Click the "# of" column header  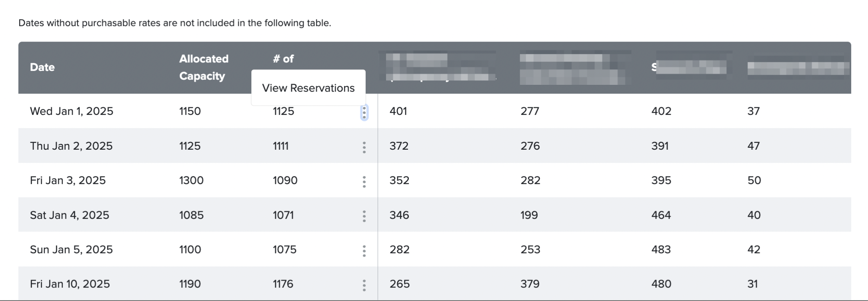pyautogui.click(x=283, y=59)
